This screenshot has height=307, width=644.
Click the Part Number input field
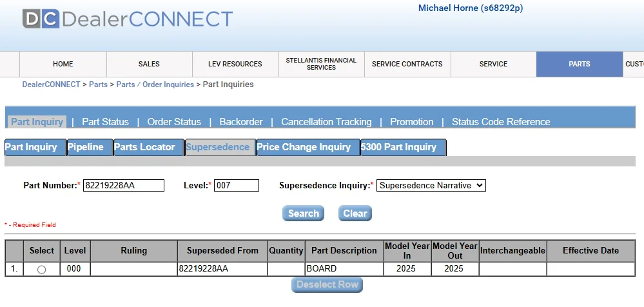tap(124, 185)
